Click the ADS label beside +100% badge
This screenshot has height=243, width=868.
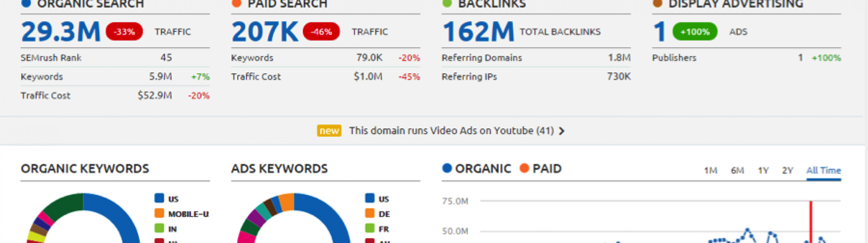click(x=738, y=32)
